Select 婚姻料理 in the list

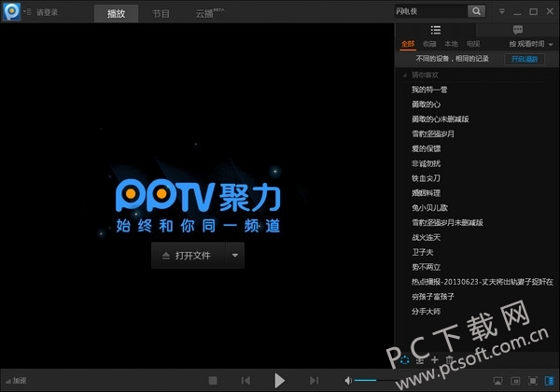427,193
